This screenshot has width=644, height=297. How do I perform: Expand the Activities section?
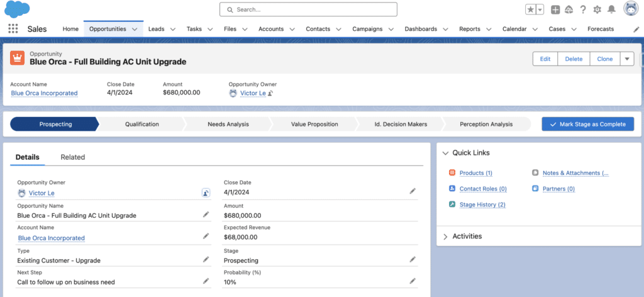(445, 237)
